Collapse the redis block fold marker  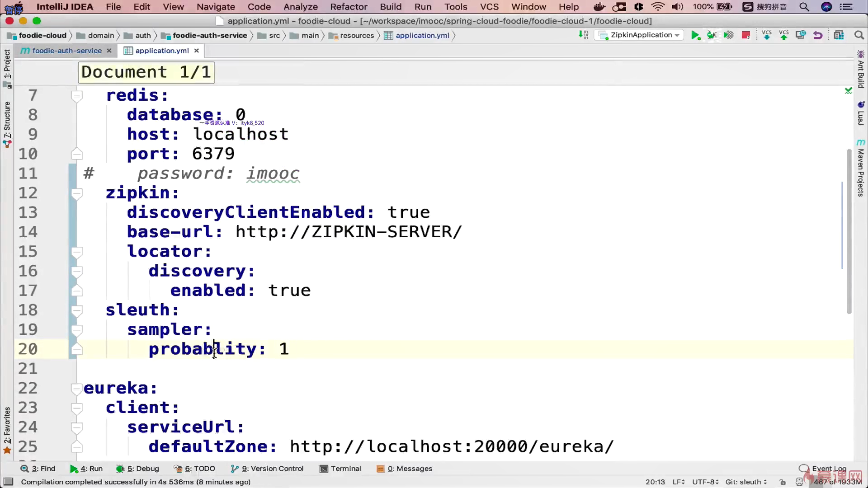coord(77,95)
